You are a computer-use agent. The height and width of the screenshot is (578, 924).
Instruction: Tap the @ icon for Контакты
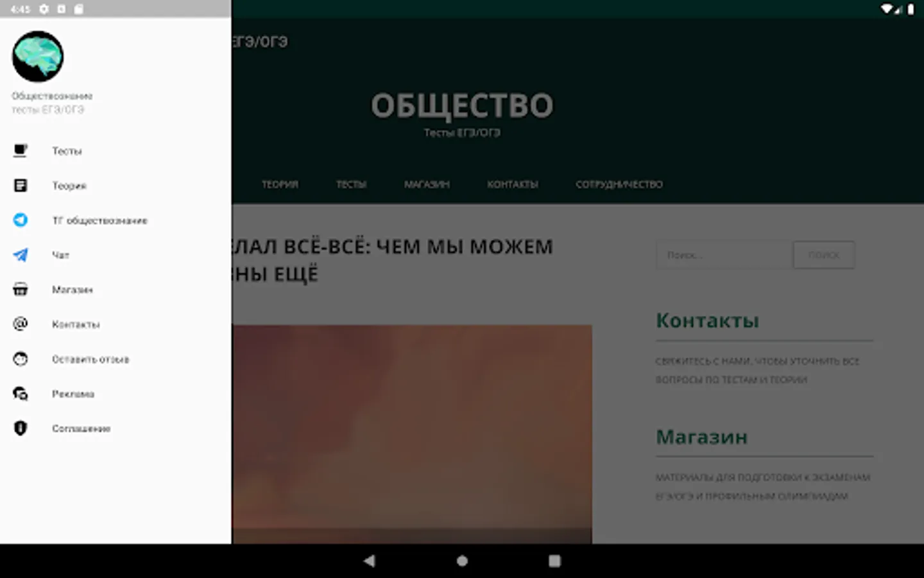(21, 324)
